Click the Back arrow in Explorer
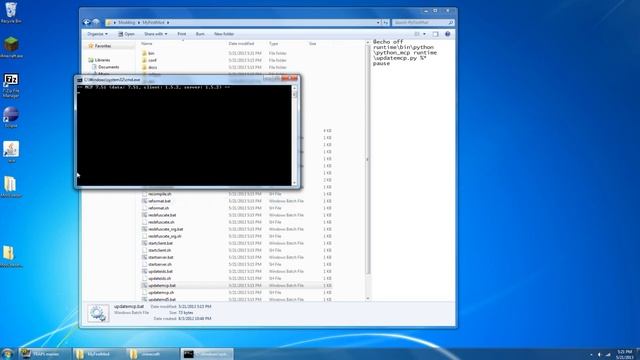 [87, 22]
